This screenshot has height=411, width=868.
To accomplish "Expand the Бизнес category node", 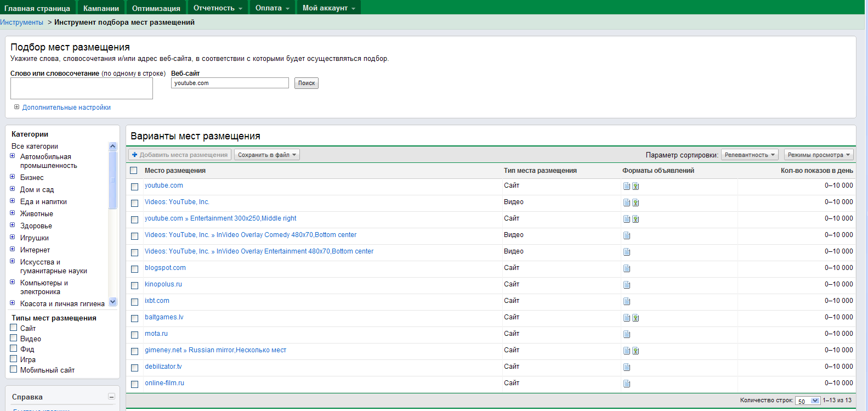I will tap(13, 177).
